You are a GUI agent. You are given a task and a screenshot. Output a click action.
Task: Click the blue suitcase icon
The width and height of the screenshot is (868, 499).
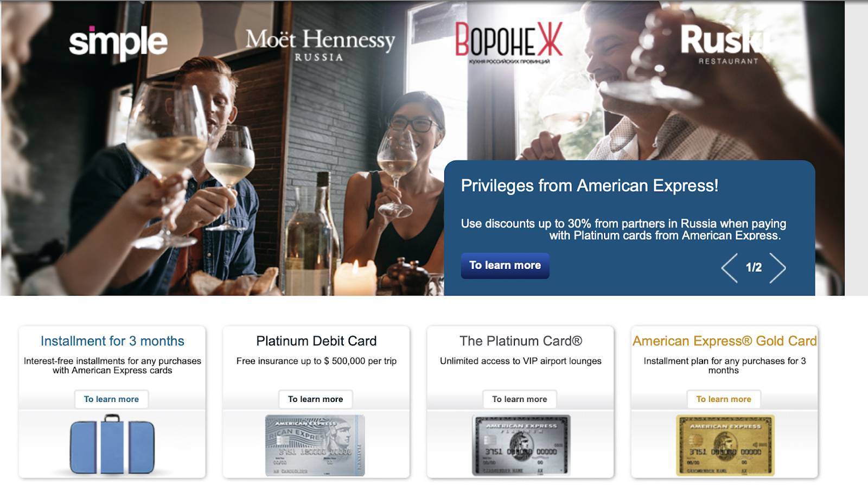(x=112, y=444)
